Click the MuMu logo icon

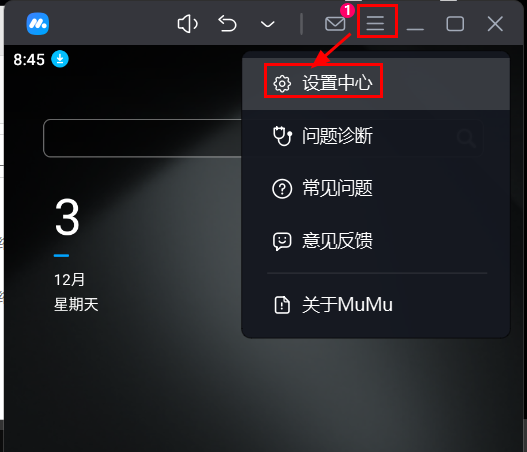click(x=38, y=24)
